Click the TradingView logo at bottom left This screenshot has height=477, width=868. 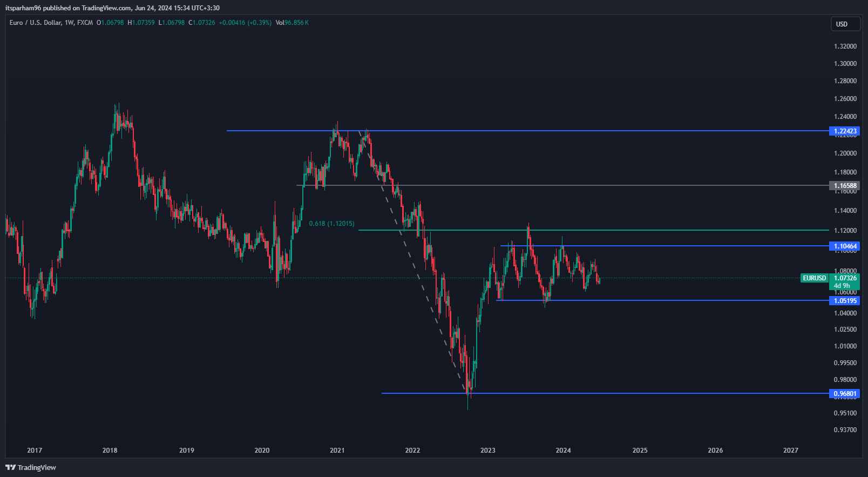[x=31, y=467]
